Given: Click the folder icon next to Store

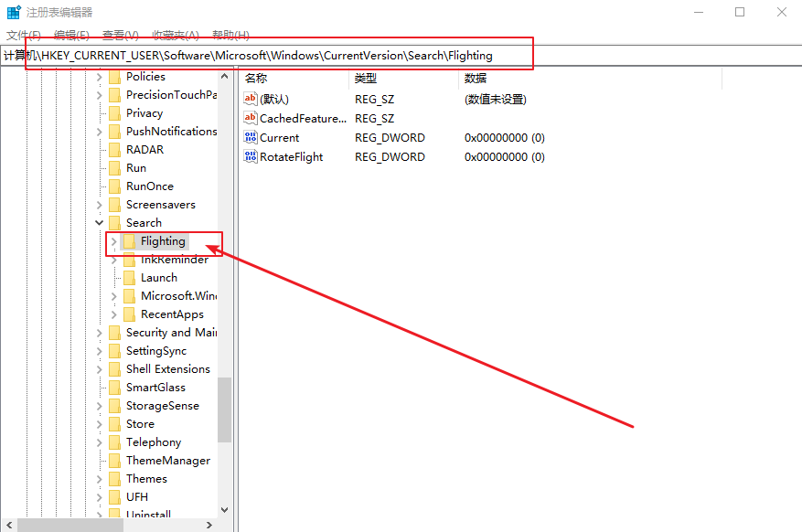Looking at the screenshot, I should 114,424.
